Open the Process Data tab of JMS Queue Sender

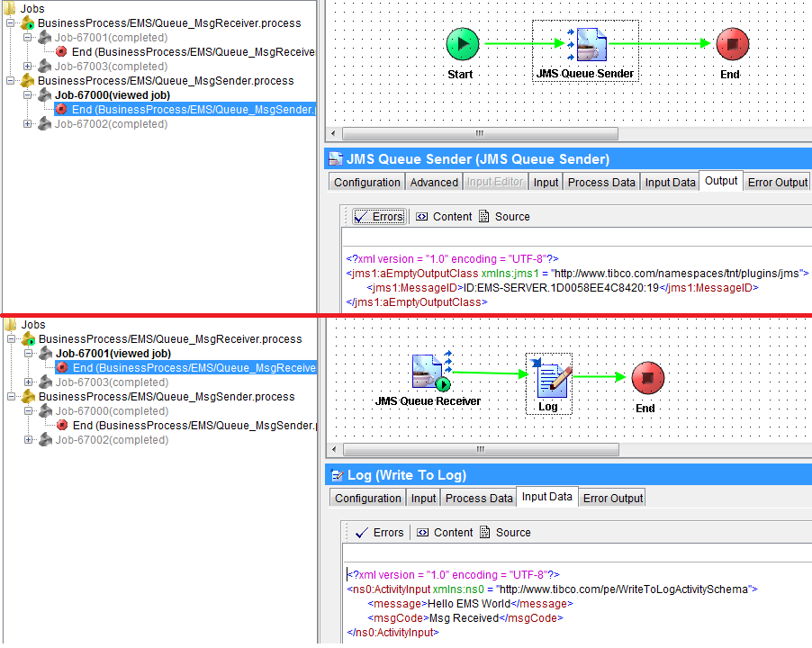pos(600,181)
